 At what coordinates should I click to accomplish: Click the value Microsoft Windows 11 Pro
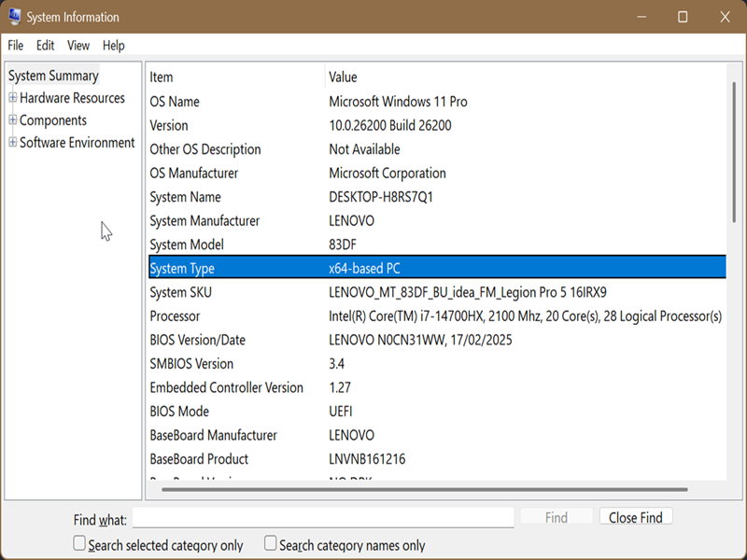pyautogui.click(x=398, y=102)
